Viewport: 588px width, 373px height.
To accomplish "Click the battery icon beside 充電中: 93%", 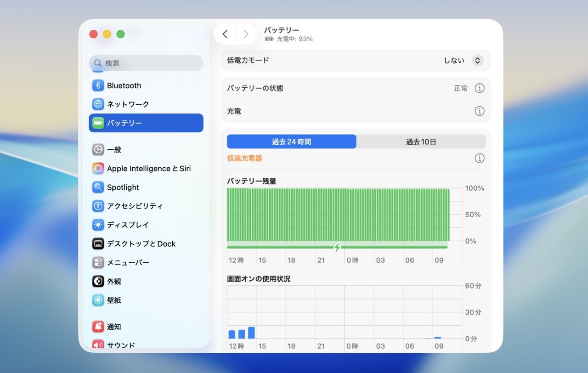I will click(269, 39).
